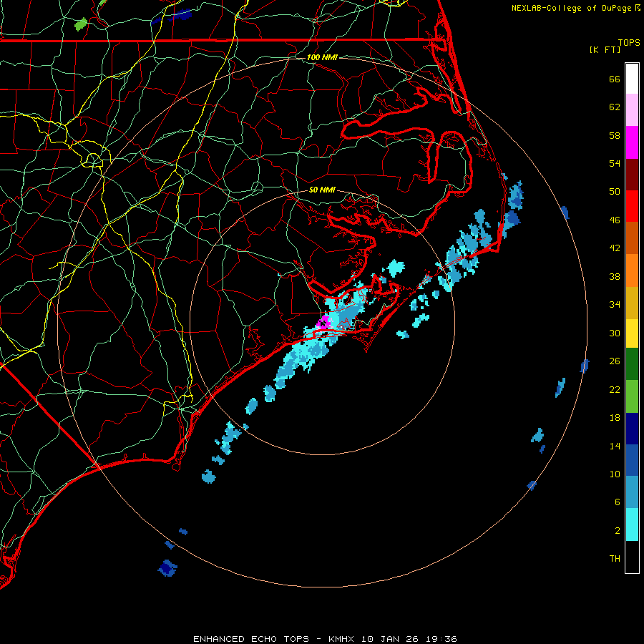644x644 pixels.
Task: Click the dark green legend swatch
Action: tap(632, 364)
